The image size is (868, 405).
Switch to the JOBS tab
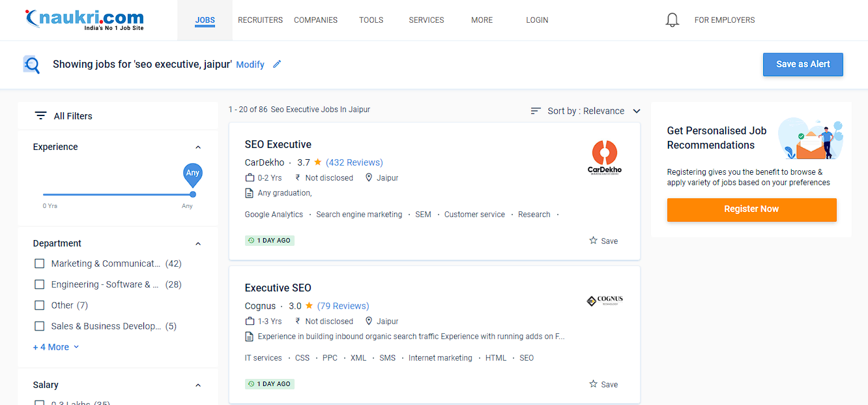pyautogui.click(x=205, y=20)
